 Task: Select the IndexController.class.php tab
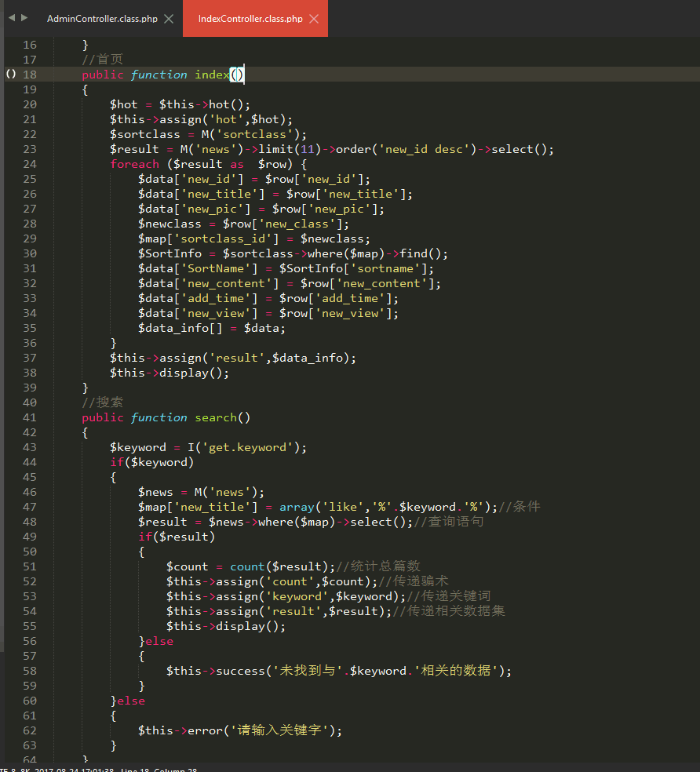250,19
